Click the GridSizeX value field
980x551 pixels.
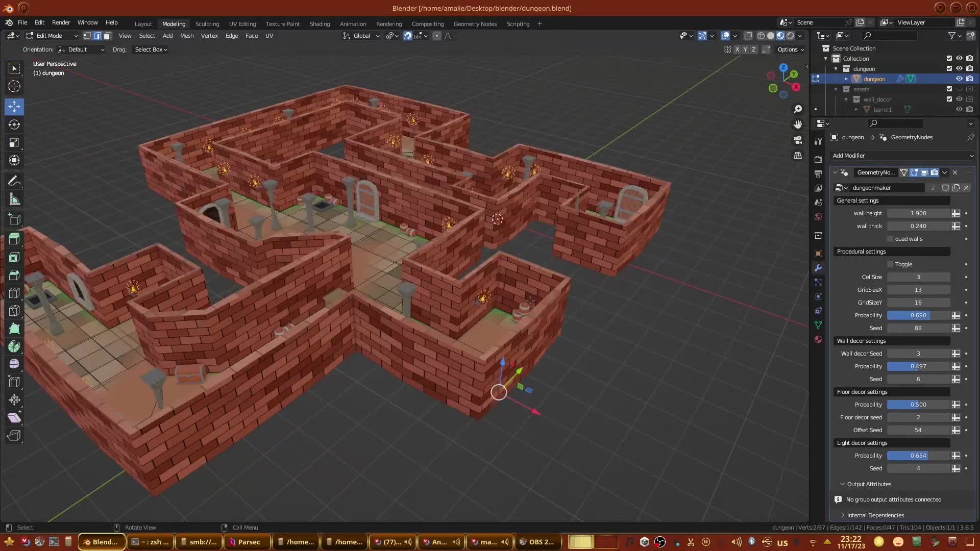[x=918, y=290]
